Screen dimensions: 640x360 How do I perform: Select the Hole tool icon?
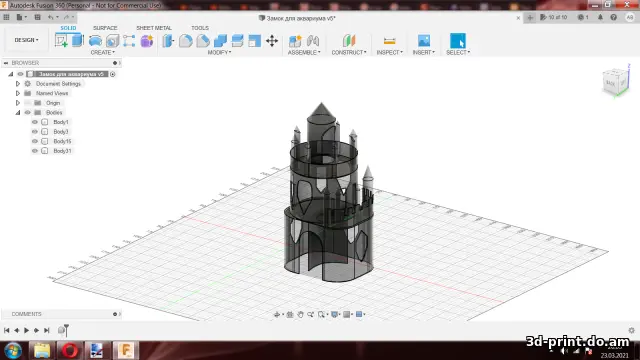pyautogui.click(x=112, y=41)
